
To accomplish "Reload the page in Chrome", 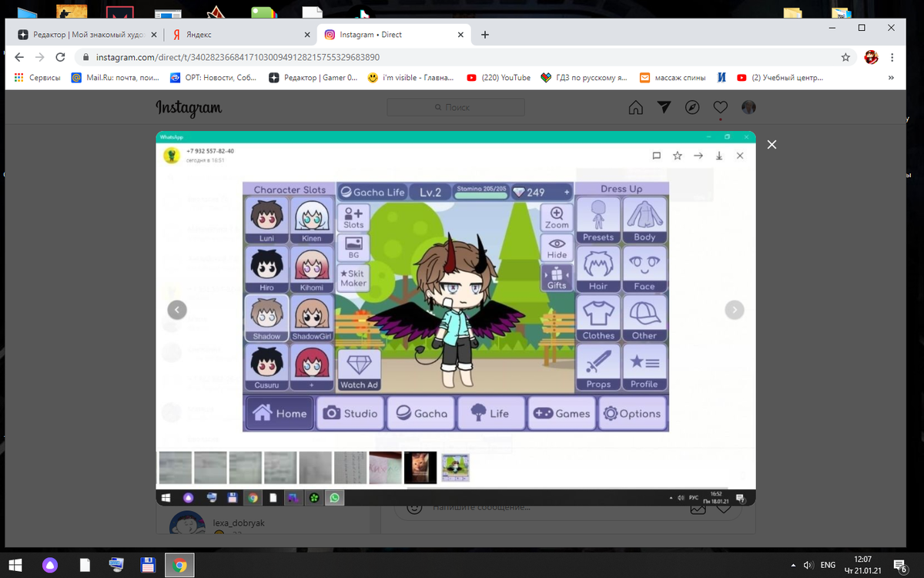I will pyautogui.click(x=60, y=57).
